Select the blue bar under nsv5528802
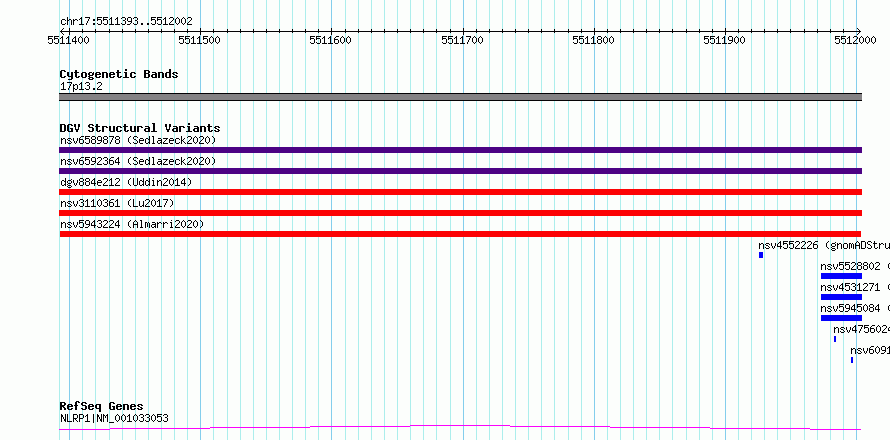The height and width of the screenshot is (440, 890). click(841, 276)
